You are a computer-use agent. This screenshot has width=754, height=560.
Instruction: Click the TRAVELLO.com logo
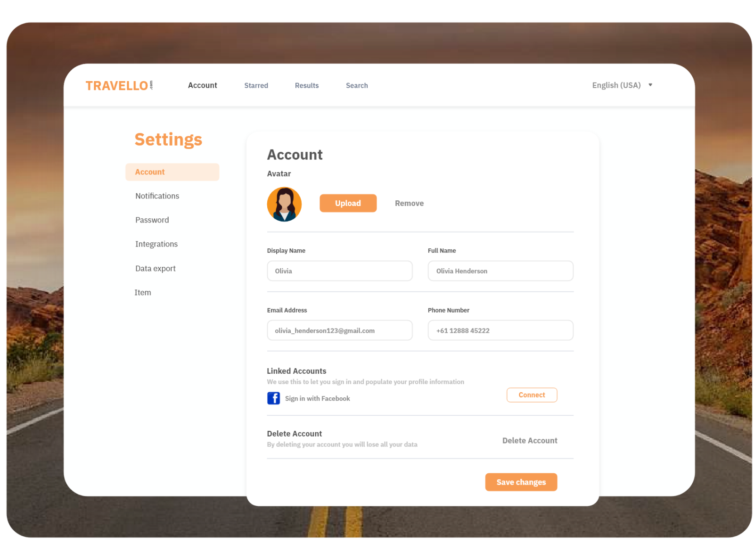click(118, 85)
